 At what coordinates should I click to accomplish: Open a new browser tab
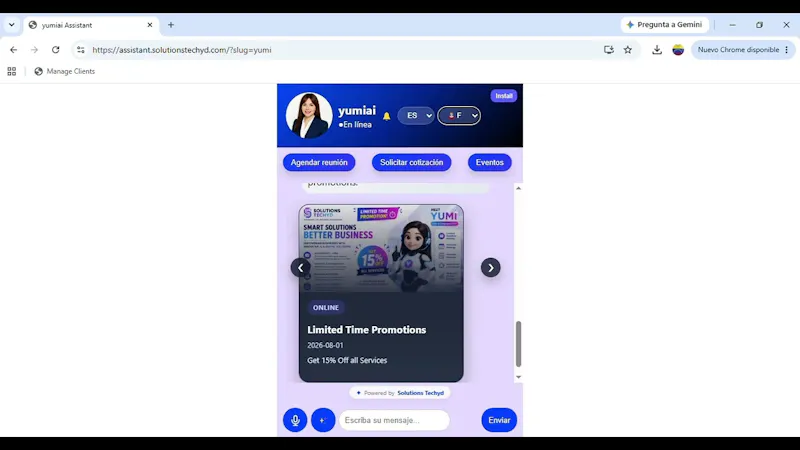(x=171, y=25)
